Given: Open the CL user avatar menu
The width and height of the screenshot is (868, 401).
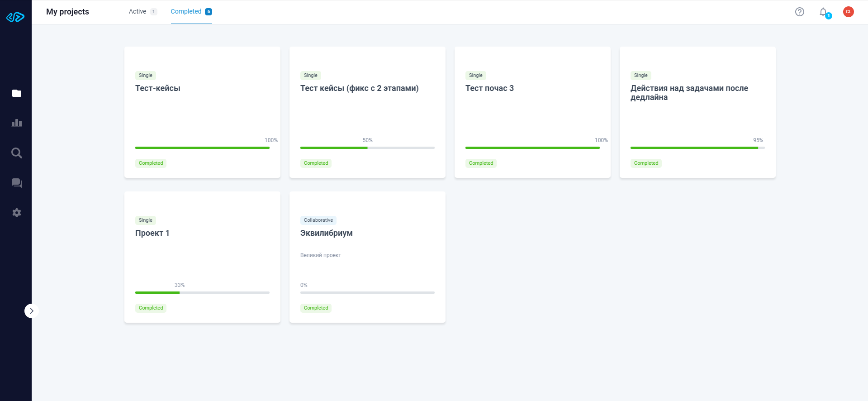Looking at the screenshot, I should point(849,12).
